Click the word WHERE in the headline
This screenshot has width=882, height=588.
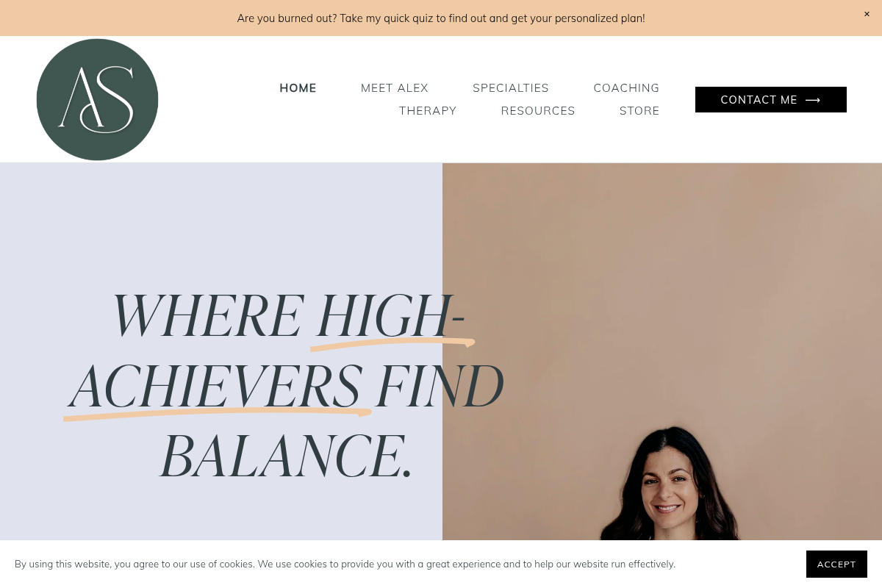point(207,316)
